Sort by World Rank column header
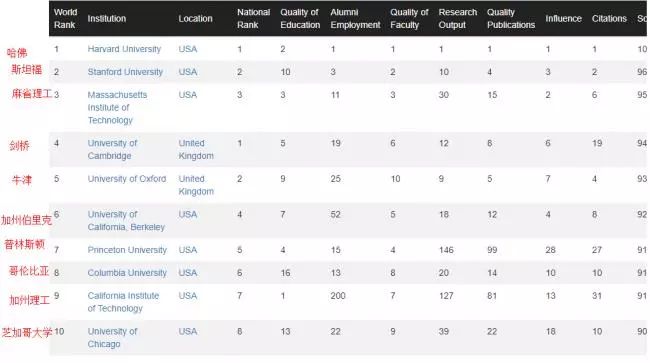The height and width of the screenshot is (363, 650). (65, 18)
